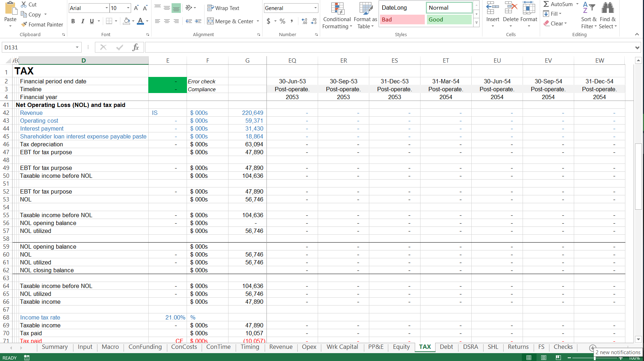Viewport: 644px width, 361px height.
Task: Expand Merge & Center options arrow
Action: [258, 21]
